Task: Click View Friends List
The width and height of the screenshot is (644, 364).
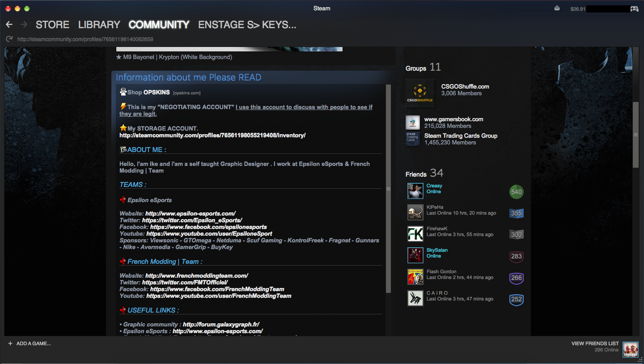Action: coord(595,343)
